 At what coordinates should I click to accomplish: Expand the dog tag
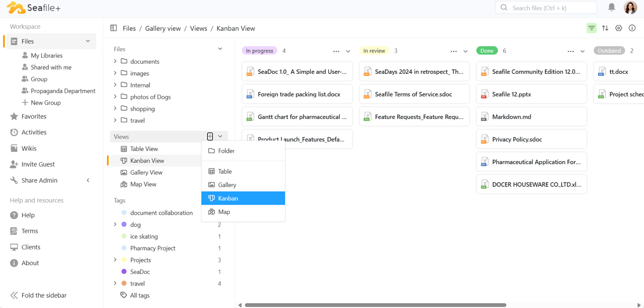[x=115, y=224]
